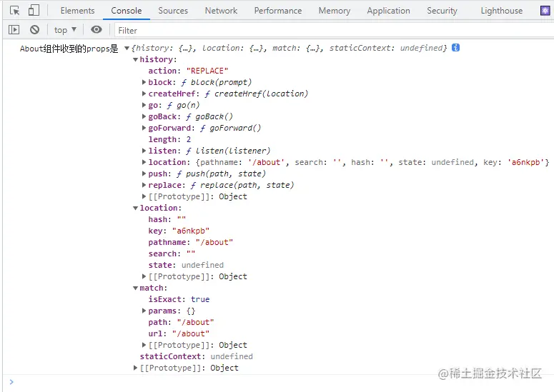Expand the Prototype under match

pos(144,345)
